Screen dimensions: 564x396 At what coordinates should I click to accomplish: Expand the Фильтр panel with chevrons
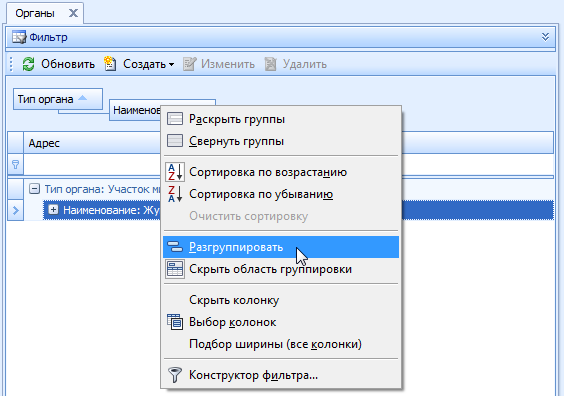click(545, 37)
